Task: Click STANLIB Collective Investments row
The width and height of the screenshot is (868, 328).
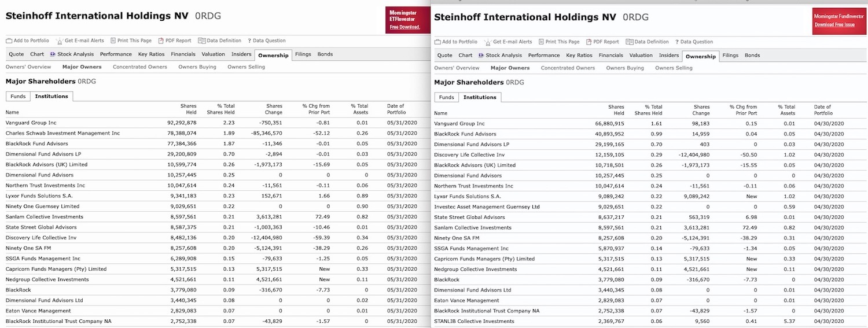Action: (x=474, y=322)
